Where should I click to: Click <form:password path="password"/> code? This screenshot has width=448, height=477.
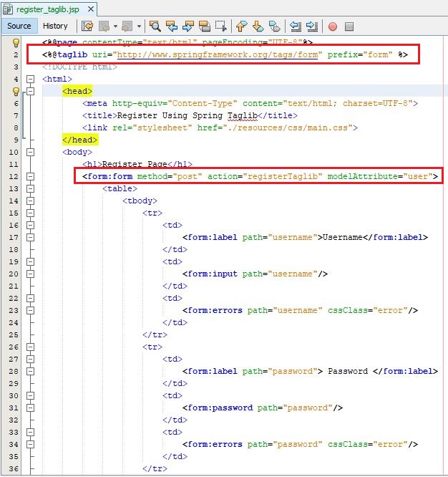coord(263,408)
